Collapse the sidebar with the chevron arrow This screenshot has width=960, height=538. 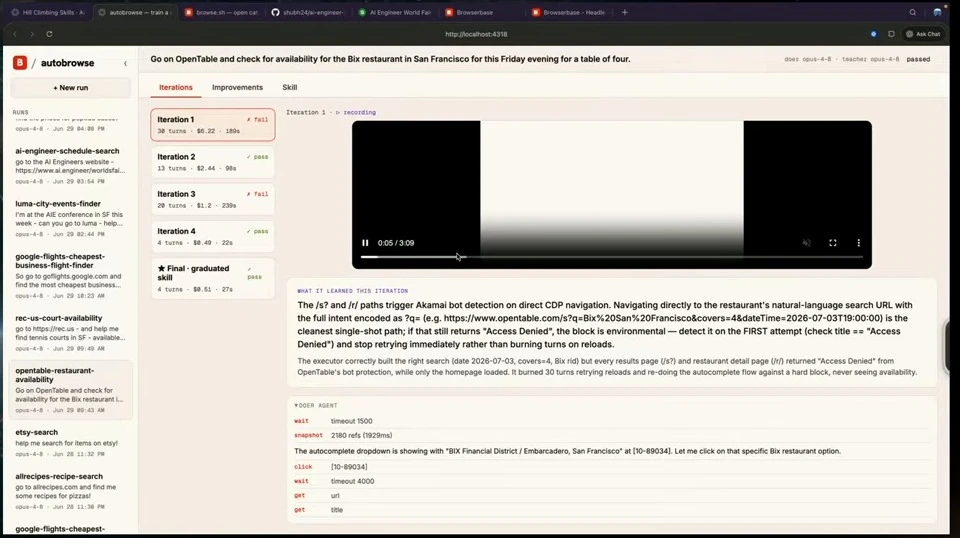click(x=126, y=63)
